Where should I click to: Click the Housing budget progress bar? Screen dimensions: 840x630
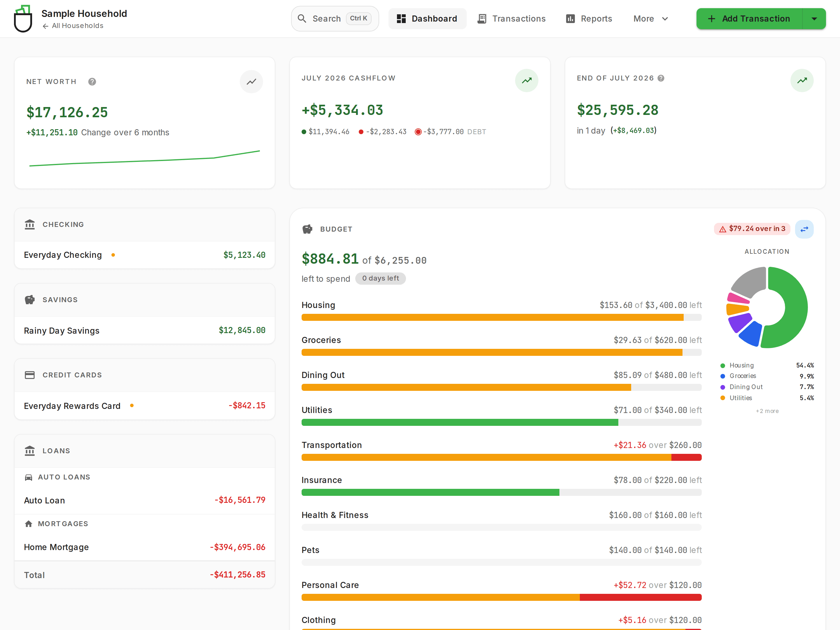(x=501, y=317)
